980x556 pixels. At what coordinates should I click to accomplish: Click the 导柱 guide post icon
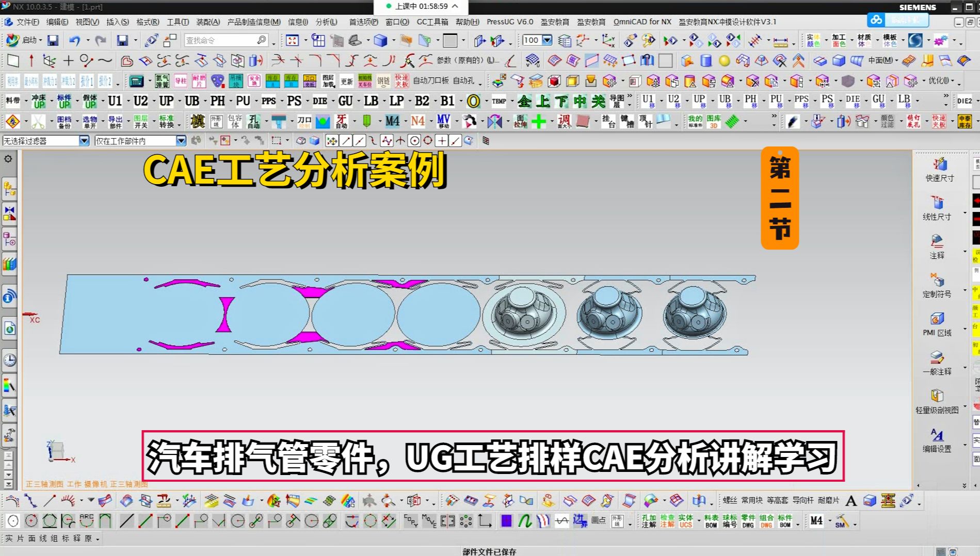[181, 81]
